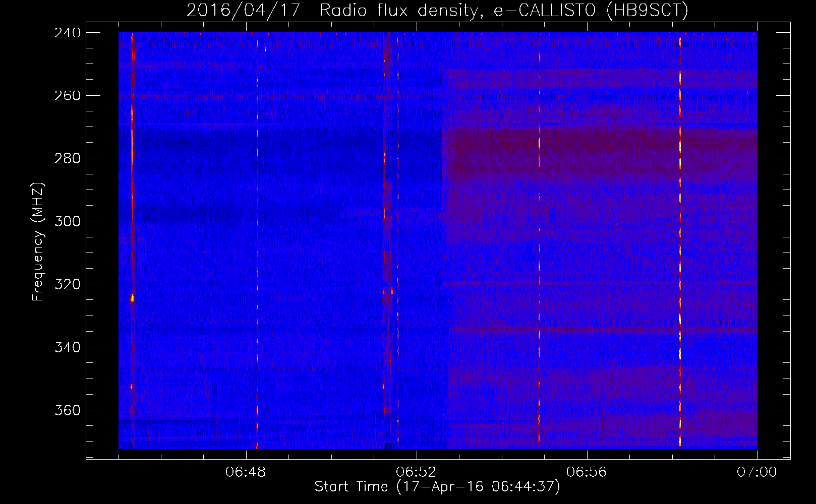Click the 360 frequency tick label
The image size is (816, 504).
68,411
